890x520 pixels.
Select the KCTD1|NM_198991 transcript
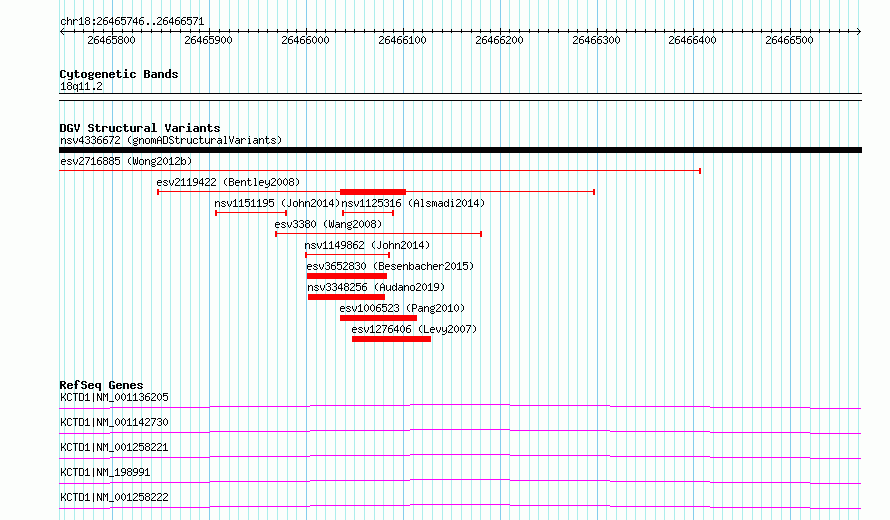coord(105,472)
